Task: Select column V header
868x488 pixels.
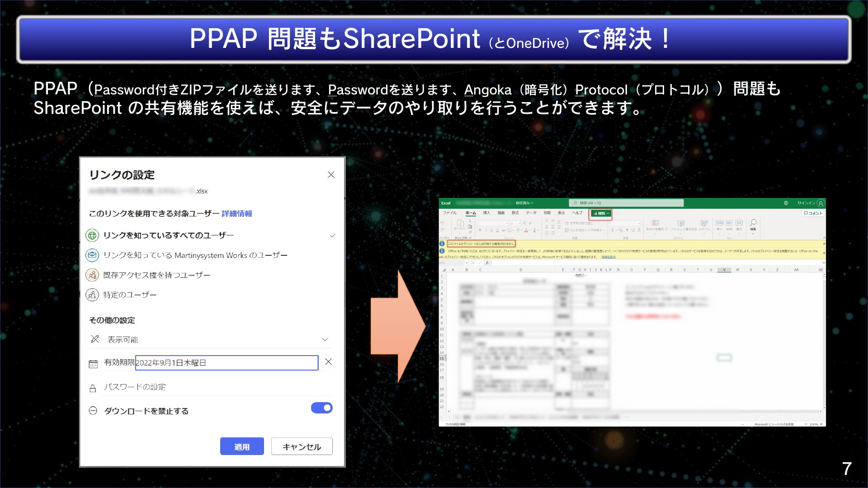Action: (x=724, y=270)
